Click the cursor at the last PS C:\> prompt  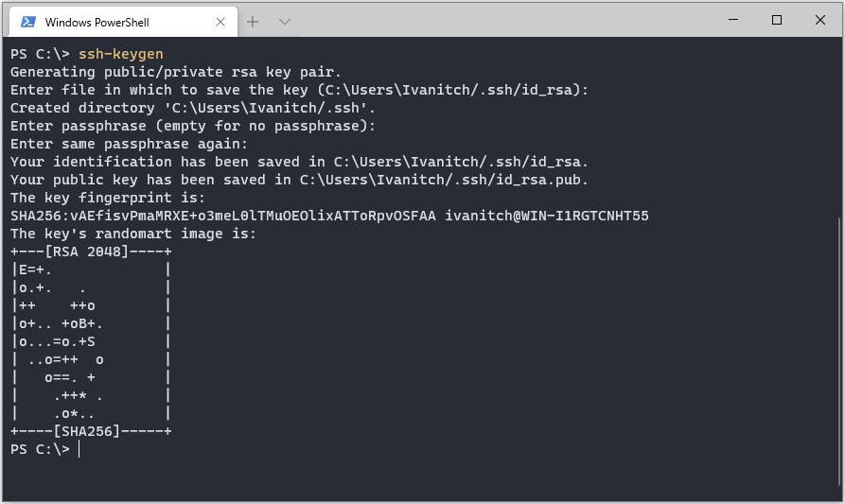[x=79, y=449]
